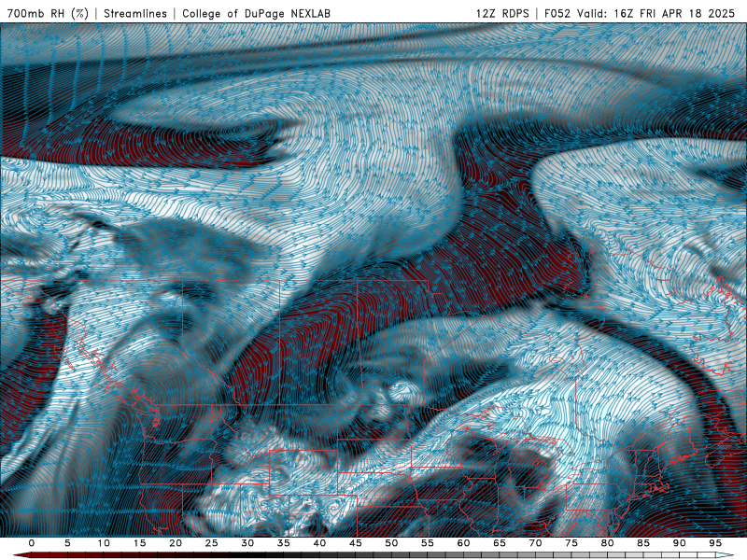747x560 pixels.
Task: Click the "15" colorbar tick label
Action: pyautogui.click(x=139, y=543)
